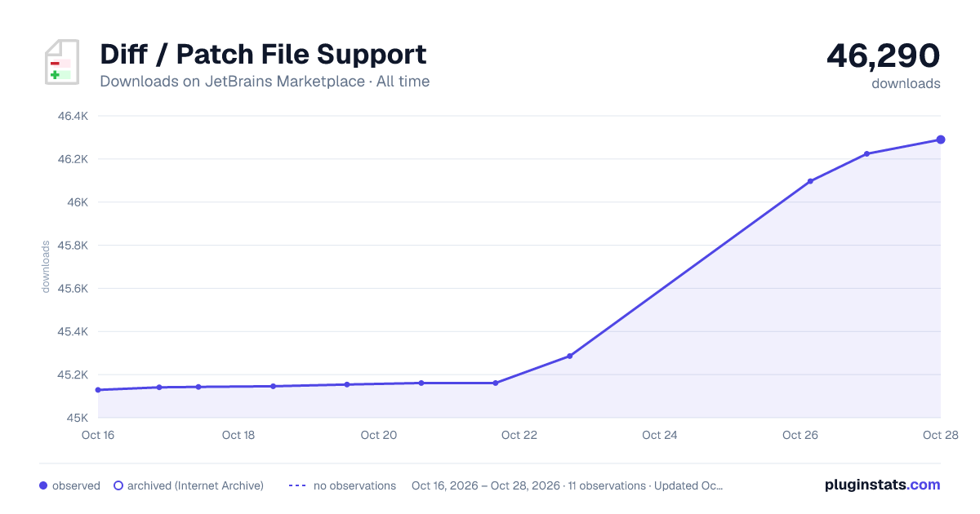Click the archived legend hollow circle

pos(118,485)
